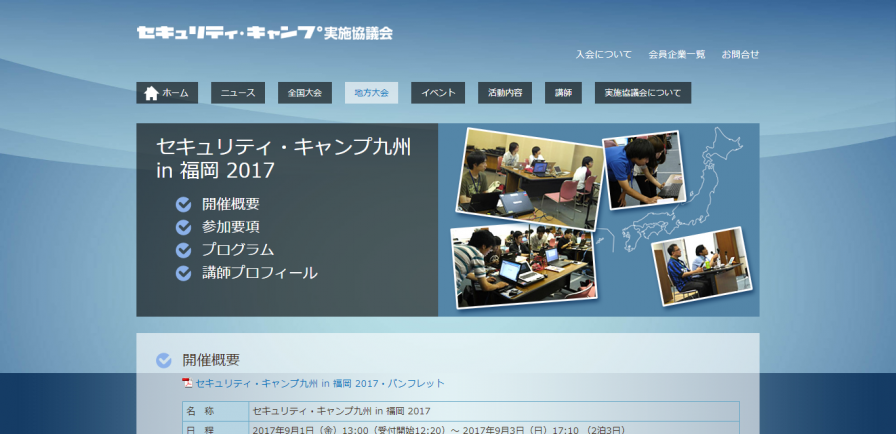Click the bottom-left laptop workshop photo
Screen dimensions: 896x434
(525, 265)
